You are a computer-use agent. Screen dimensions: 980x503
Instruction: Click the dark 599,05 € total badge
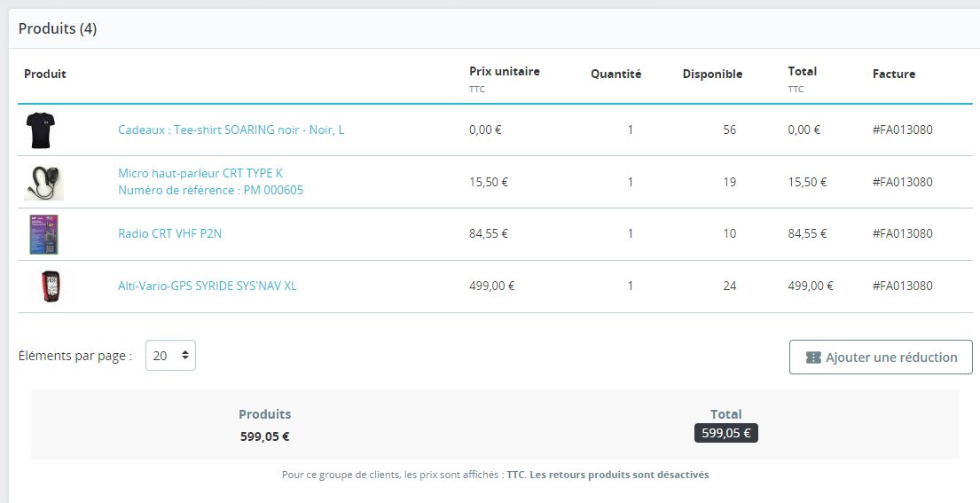pyautogui.click(x=726, y=433)
